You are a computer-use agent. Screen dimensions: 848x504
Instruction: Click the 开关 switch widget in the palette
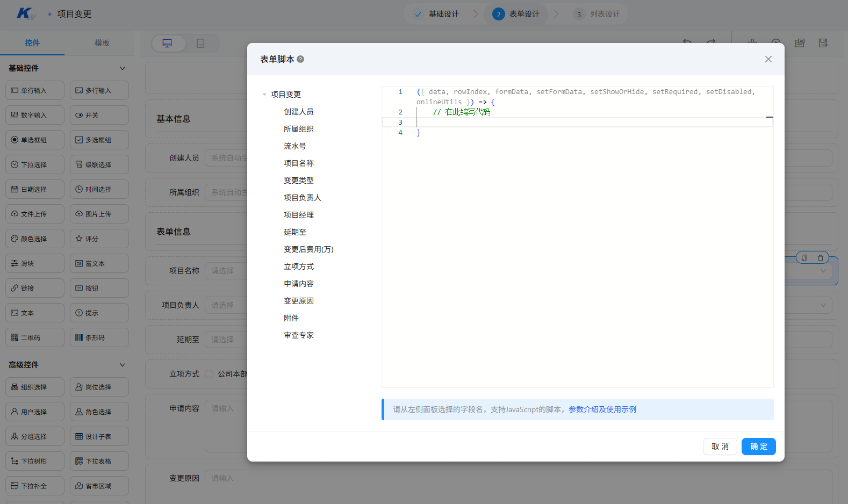[99, 115]
